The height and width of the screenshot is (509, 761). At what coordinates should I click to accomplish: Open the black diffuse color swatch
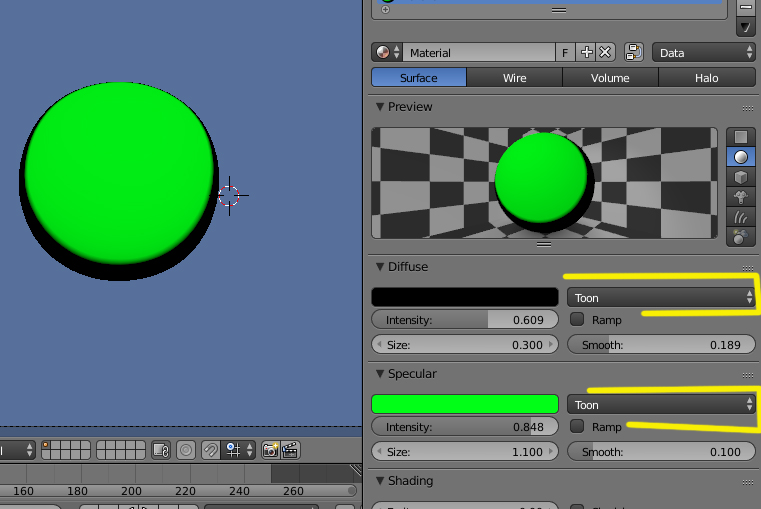[x=465, y=297]
